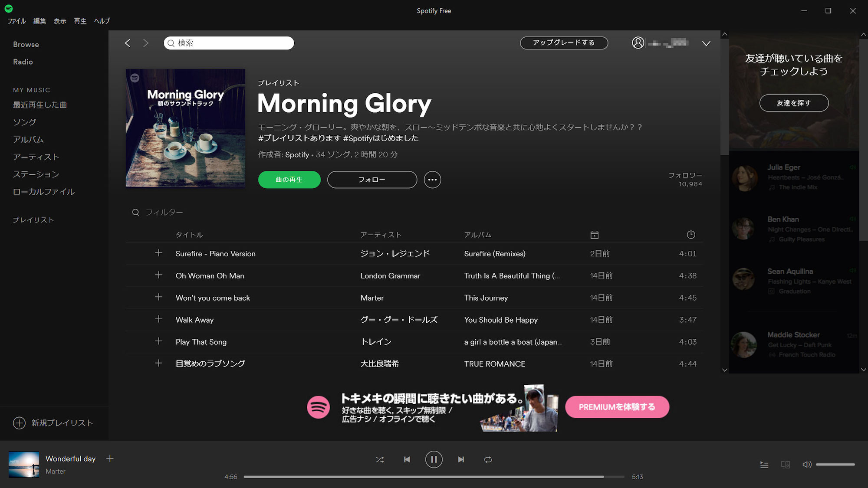Click the Spotify creator link
Image resolution: width=868 pixels, height=488 pixels.
coord(297,154)
